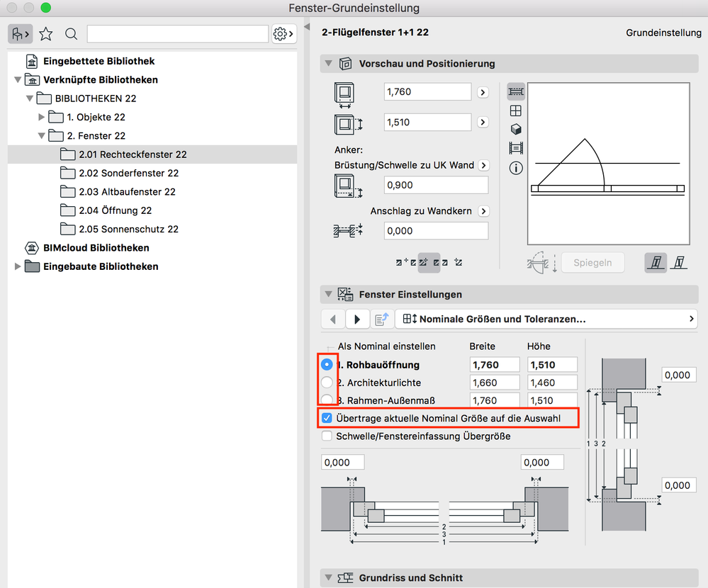708x588 pixels.
Task: Show 3D cube preview of window
Action: tap(516, 130)
